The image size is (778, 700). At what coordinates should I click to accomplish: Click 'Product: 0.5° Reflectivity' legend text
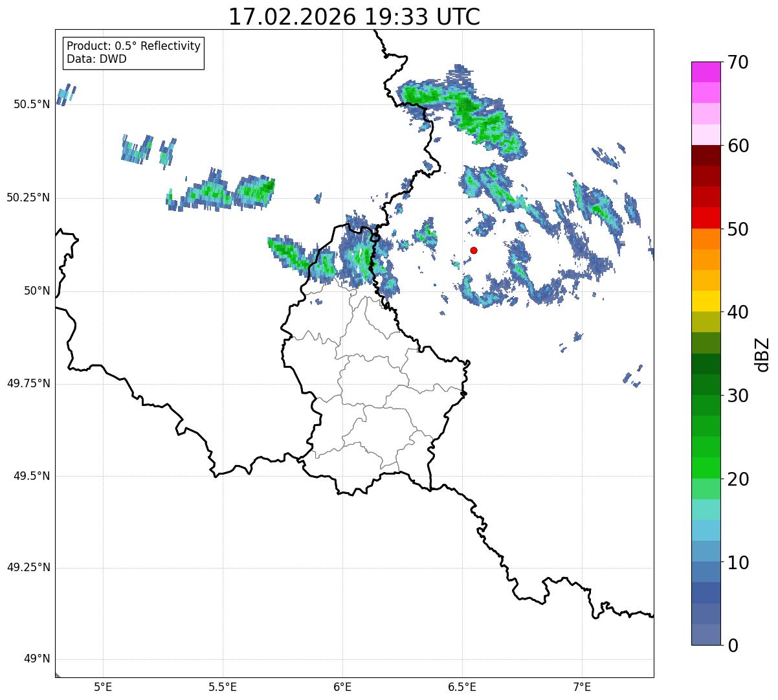(x=133, y=47)
